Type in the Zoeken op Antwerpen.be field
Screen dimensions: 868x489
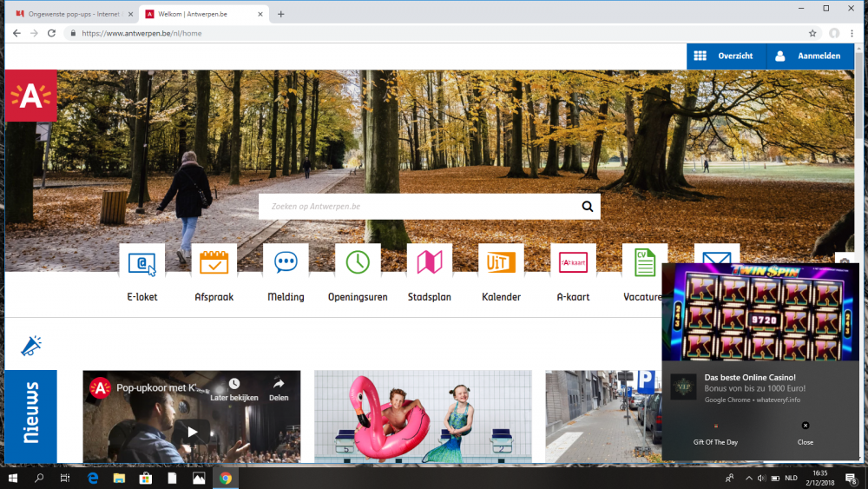(417, 207)
